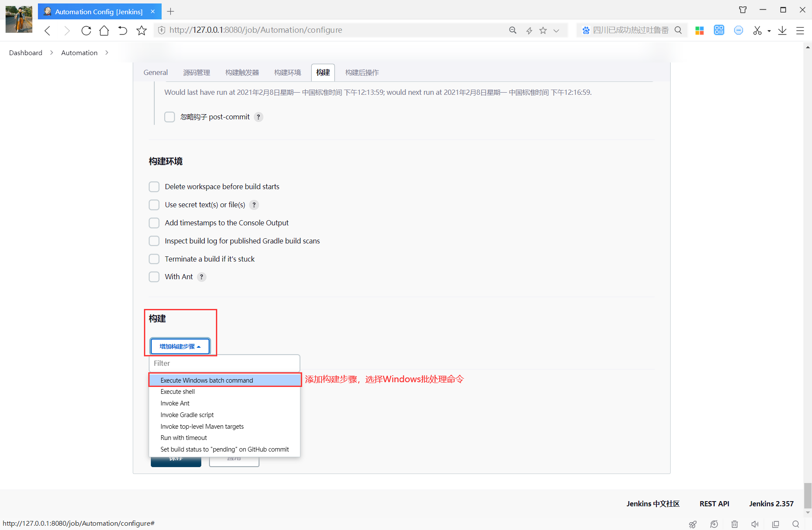The width and height of the screenshot is (812, 530).
Task: Go forward with the browser forward arrow
Action: pos(67,30)
